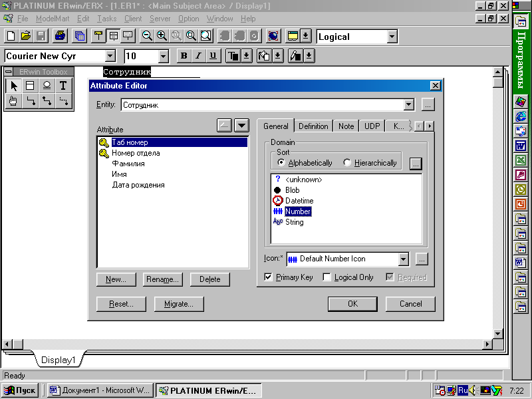
Task: Select the hand tool in ERwin Toolbox
Action: coord(13,101)
